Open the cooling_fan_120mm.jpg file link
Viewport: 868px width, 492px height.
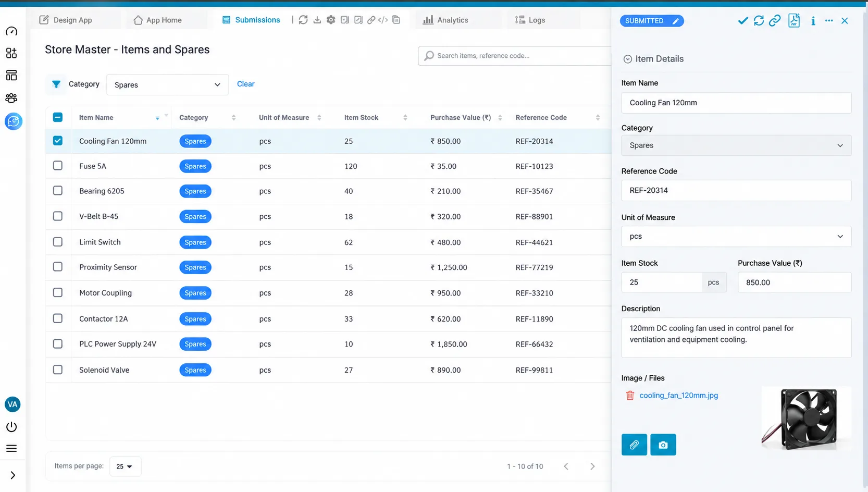click(x=678, y=396)
